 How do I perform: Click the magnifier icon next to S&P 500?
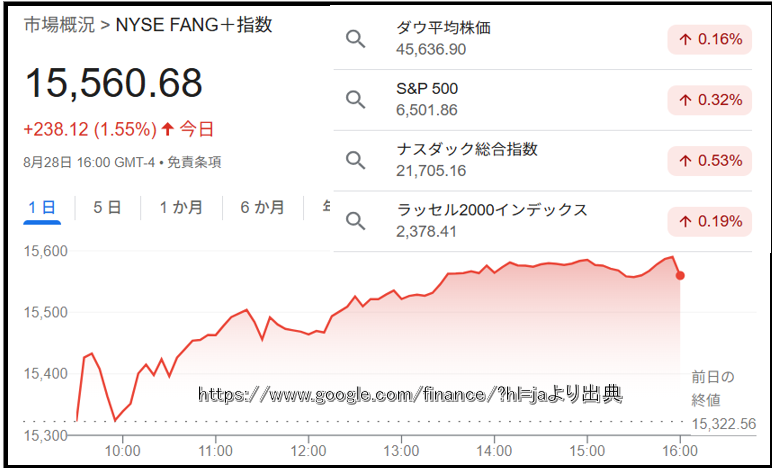(355, 99)
